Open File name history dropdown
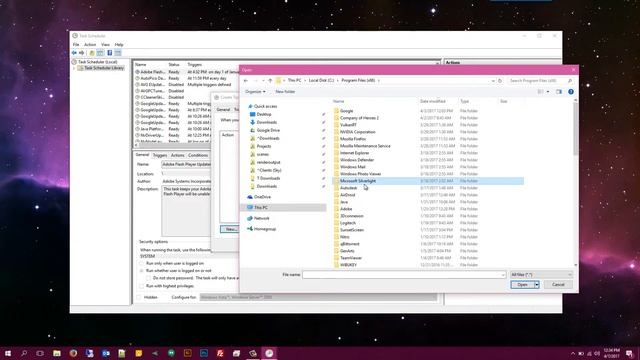640x360 pixels. [503, 275]
